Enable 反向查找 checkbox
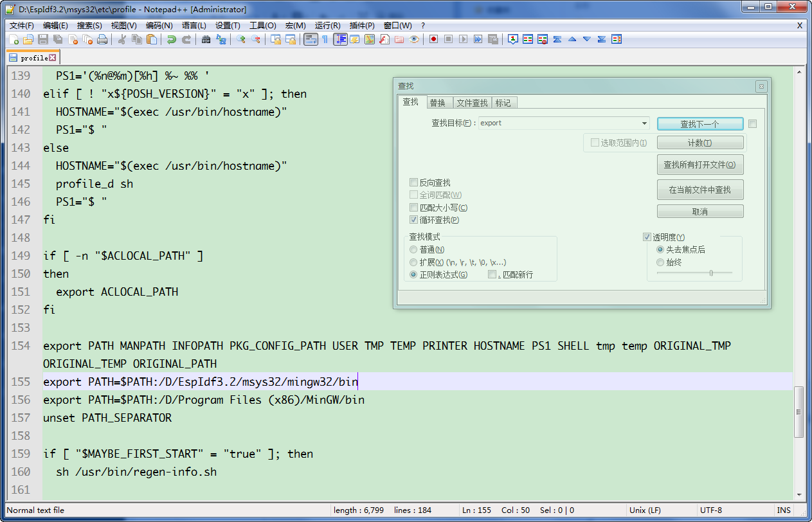Viewport: 812px width, 522px height. (413, 183)
